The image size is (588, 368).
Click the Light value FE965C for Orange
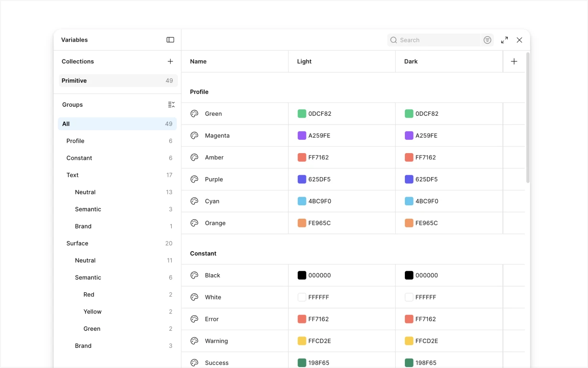point(319,223)
